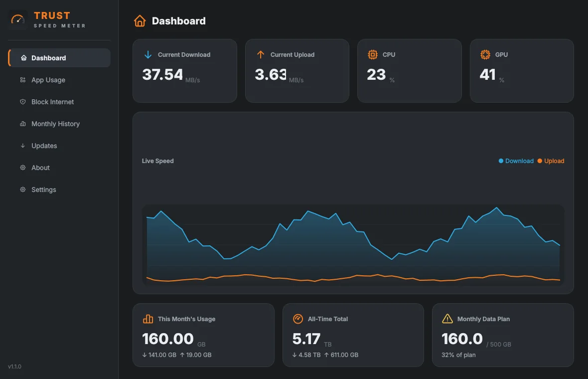This screenshot has width=588, height=379.
Task: Click the CPU chip icon
Action: pyautogui.click(x=373, y=55)
